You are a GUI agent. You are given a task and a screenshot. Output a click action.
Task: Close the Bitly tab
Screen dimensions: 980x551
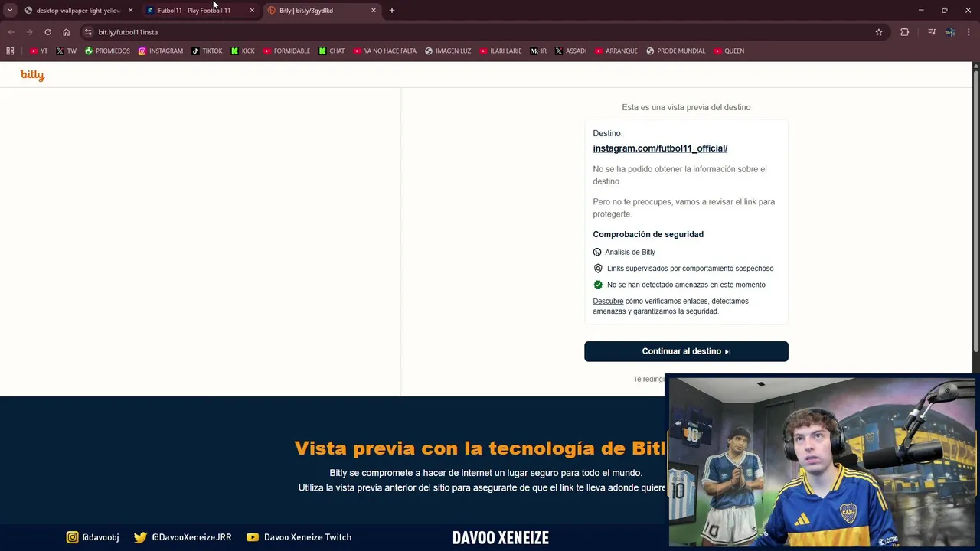(x=374, y=11)
